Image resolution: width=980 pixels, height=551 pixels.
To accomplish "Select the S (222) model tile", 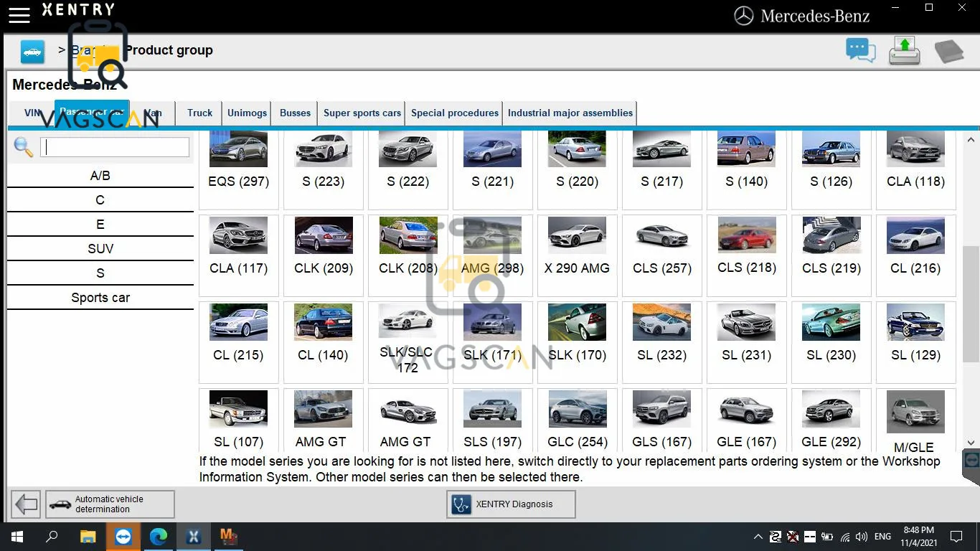I will pos(408,169).
